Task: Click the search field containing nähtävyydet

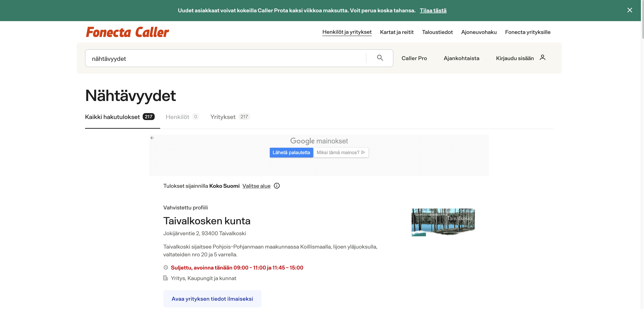Action: click(225, 59)
